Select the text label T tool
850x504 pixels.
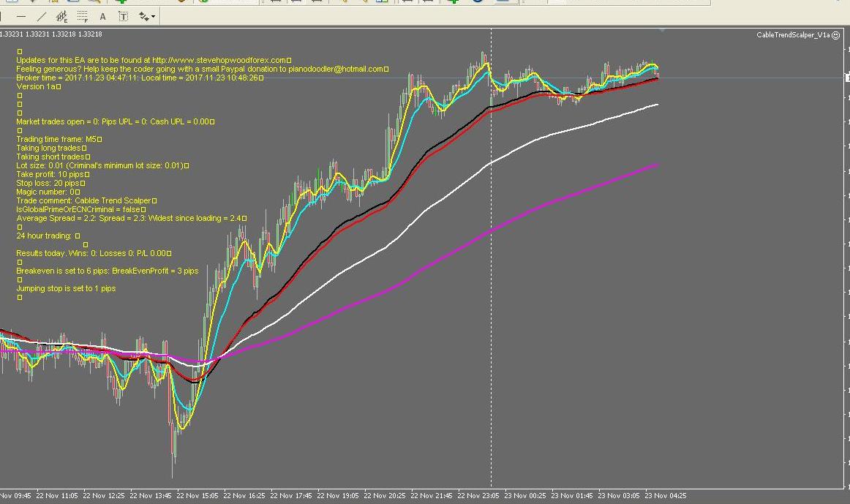[123, 17]
